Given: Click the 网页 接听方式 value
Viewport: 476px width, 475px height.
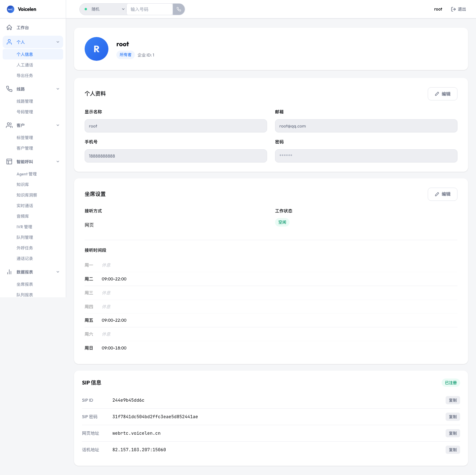Looking at the screenshot, I should point(89,225).
